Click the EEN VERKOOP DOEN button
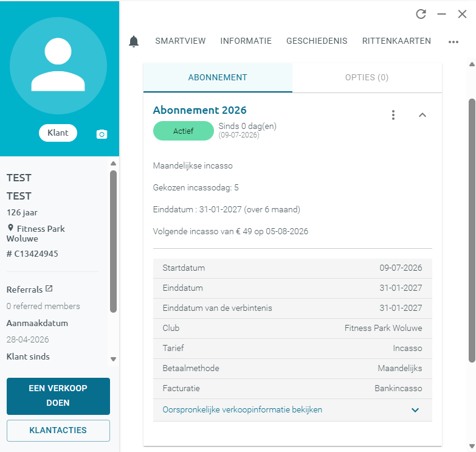Screen dimensions: 476x452 58,396
